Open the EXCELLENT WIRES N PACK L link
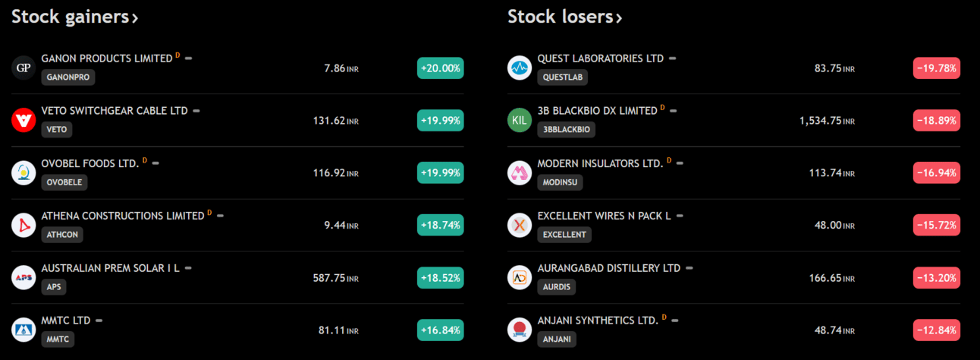 point(604,216)
